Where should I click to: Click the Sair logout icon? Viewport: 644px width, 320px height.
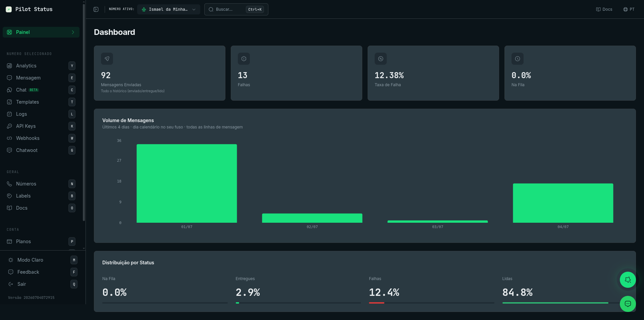[11, 284]
